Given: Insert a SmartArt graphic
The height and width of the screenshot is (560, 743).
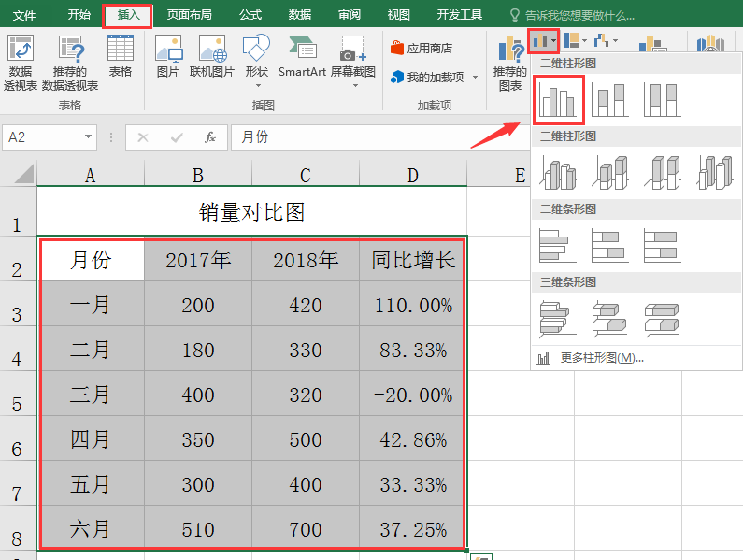Looking at the screenshot, I should 302,56.
